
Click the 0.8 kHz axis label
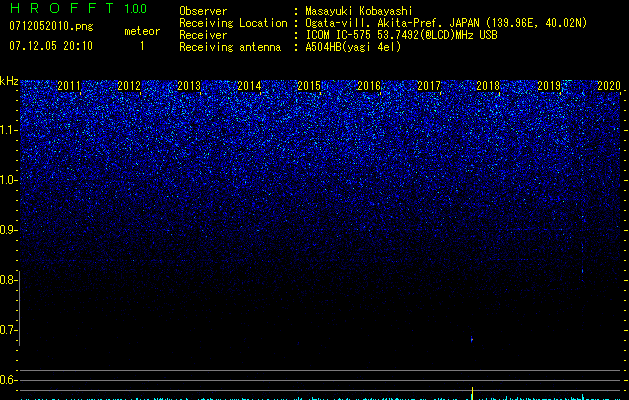[x=8, y=280]
